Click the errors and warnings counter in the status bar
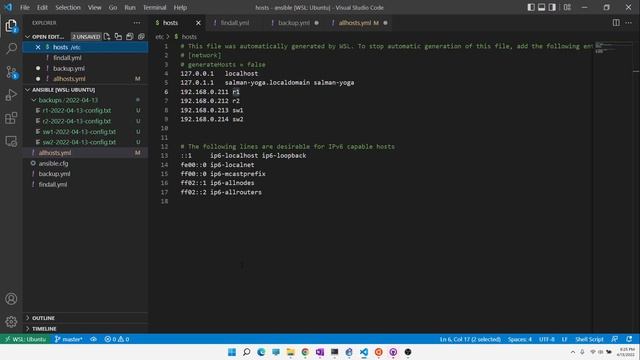 (117, 339)
